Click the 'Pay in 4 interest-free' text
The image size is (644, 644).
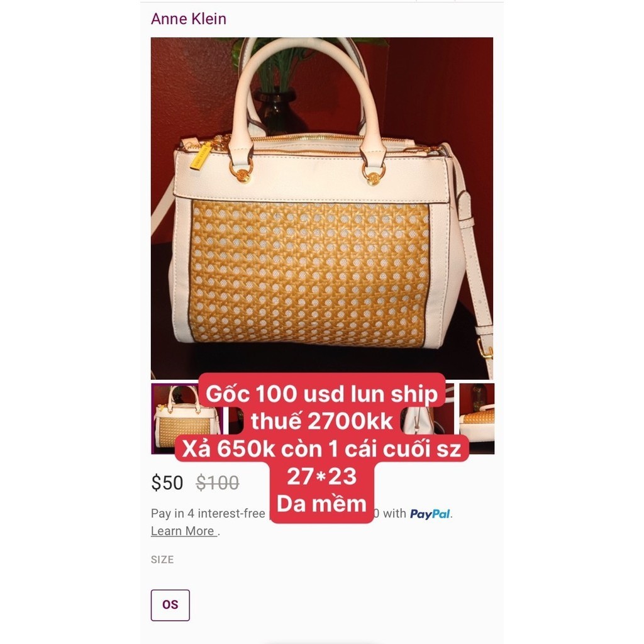tap(208, 513)
